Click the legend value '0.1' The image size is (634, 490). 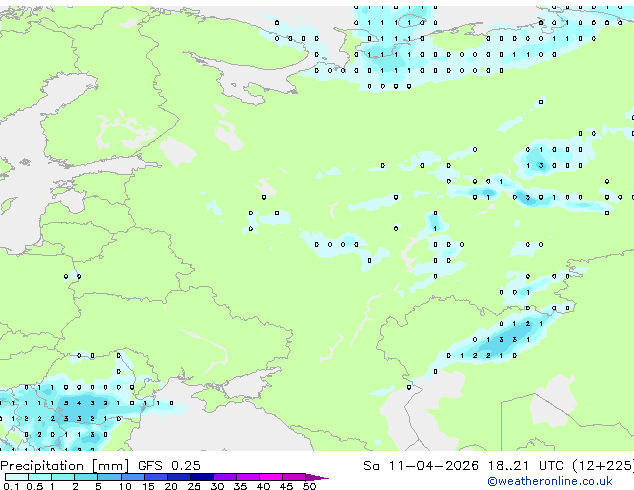tap(11, 486)
